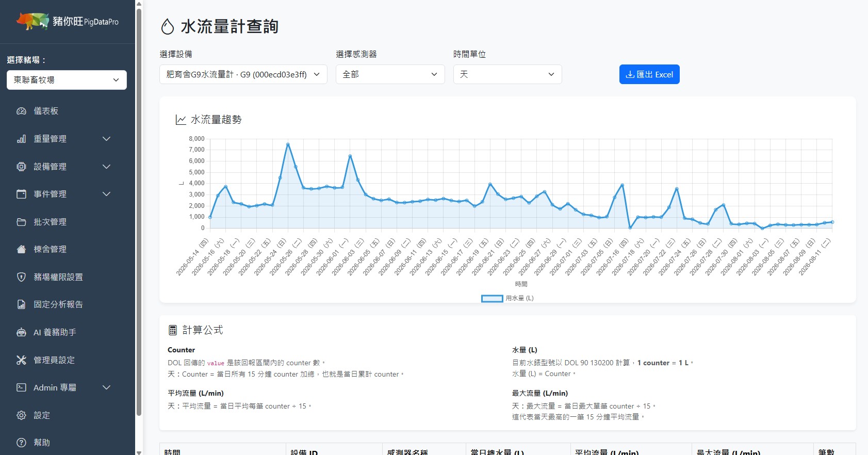This screenshot has height=455, width=868.
Task: Click the 豬場權限設置 shield icon
Action: (x=21, y=277)
